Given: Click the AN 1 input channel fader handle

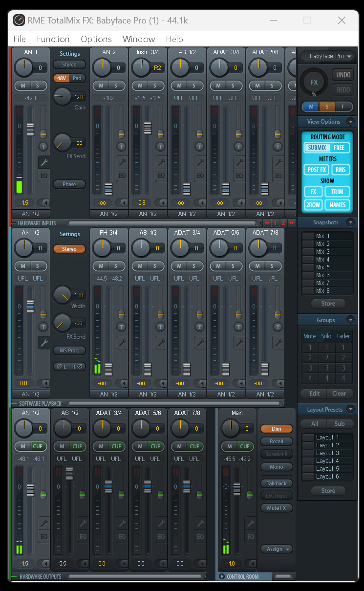Looking at the screenshot, I should 30,130.
